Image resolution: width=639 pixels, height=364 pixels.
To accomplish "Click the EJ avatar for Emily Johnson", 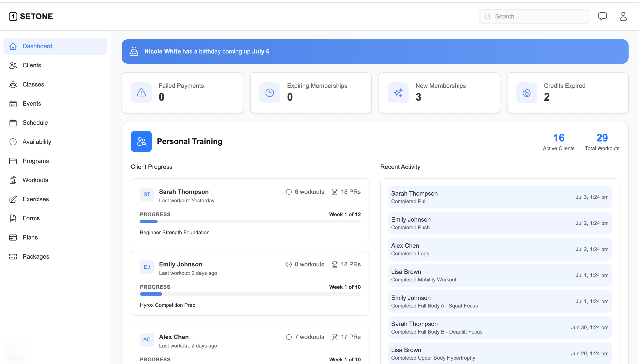I will point(147,267).
